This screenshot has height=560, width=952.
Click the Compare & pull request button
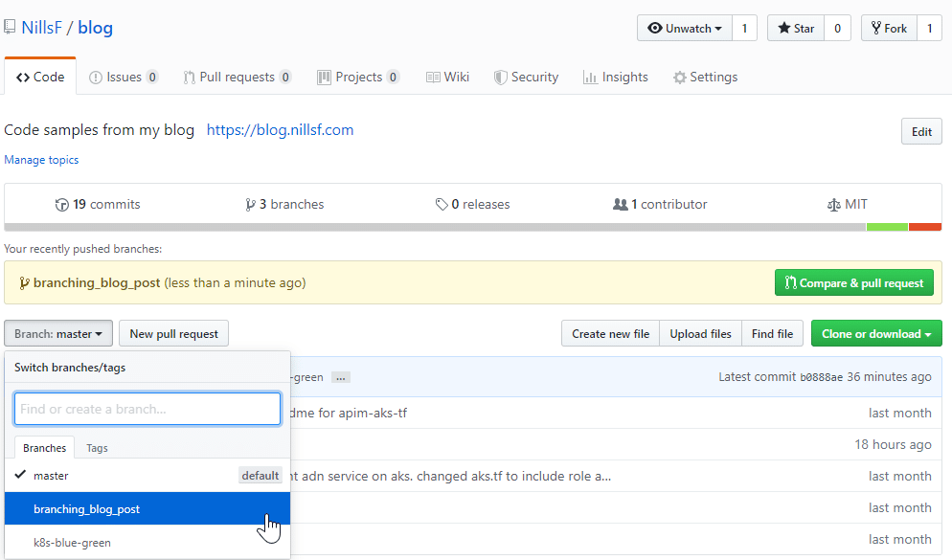(853, 282)
